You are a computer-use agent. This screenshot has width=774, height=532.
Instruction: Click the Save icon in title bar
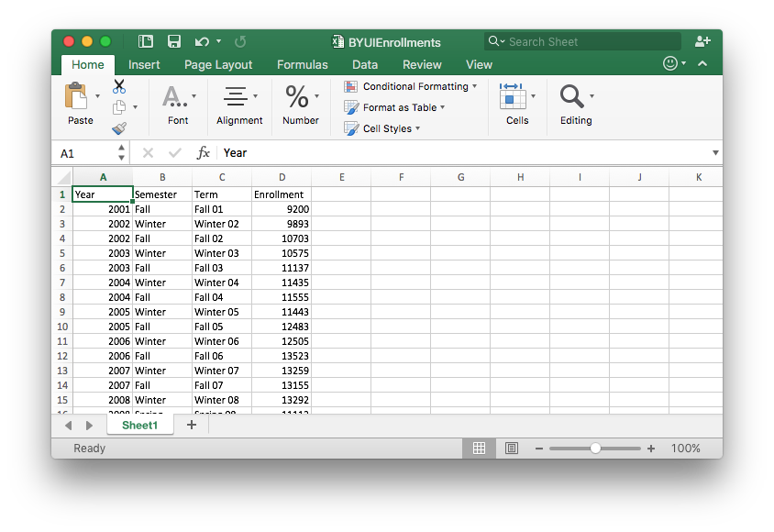tap(173, 41)
